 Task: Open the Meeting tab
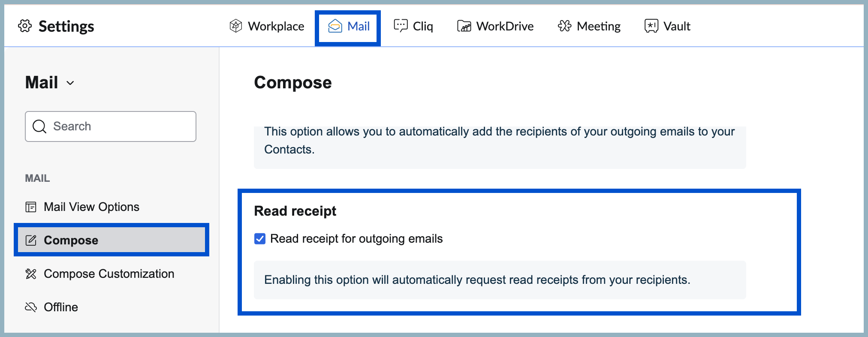click(x=589, y=26)
